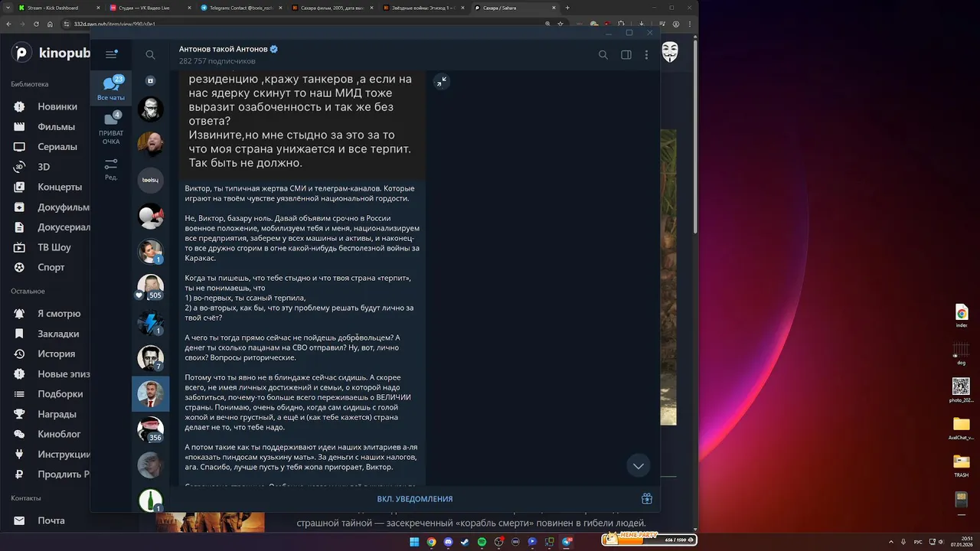Screen dimensions: 980x551
Task: Open the green bottle avatar chat
Action: coord(150,500)
